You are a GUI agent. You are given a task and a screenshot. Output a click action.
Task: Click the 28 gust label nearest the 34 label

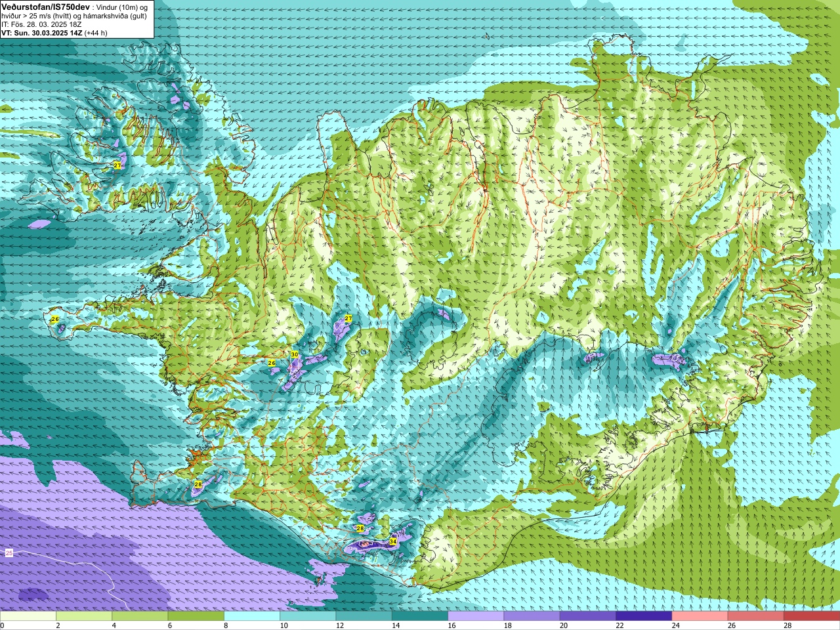point(360,528)
